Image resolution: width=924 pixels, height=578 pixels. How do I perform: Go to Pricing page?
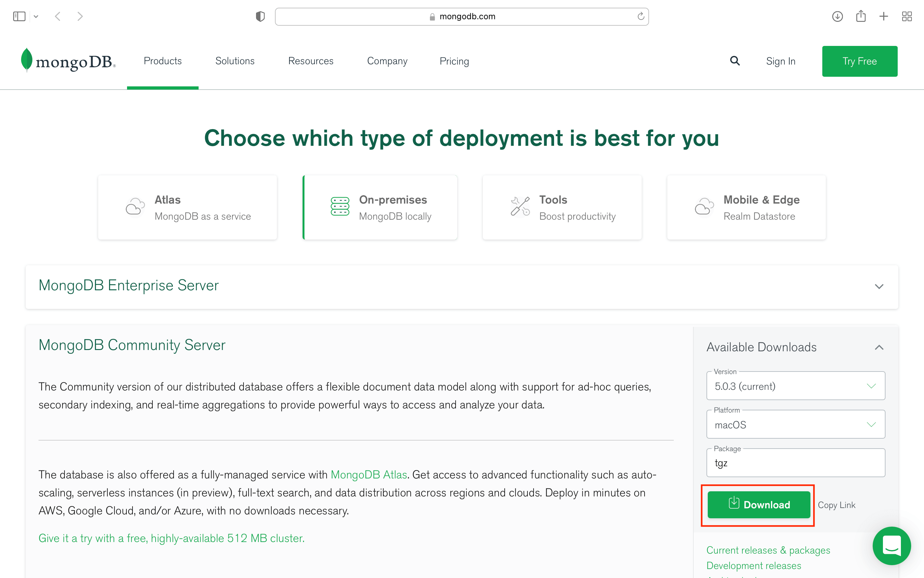click(x=454, y=61)
